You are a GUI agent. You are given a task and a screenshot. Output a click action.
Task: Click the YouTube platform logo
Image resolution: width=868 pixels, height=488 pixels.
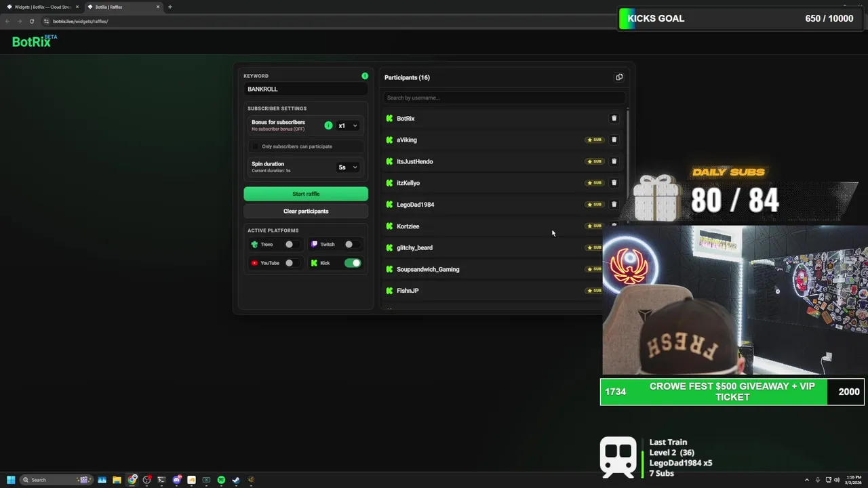[254, 263]
